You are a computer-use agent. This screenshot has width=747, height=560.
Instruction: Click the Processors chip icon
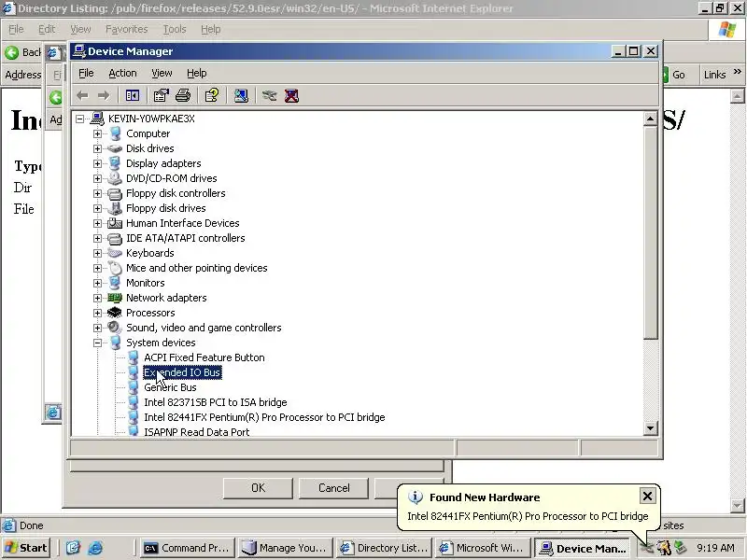(x=114, y=313)
